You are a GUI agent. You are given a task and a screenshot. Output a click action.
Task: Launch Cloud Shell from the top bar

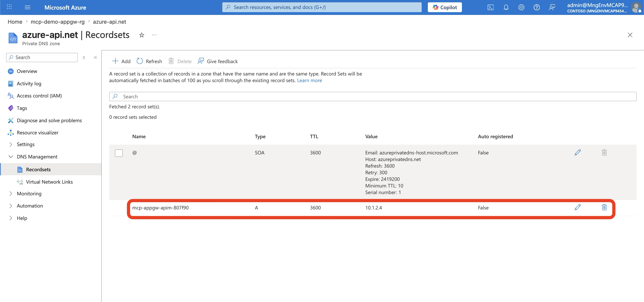tap(490, 7)
